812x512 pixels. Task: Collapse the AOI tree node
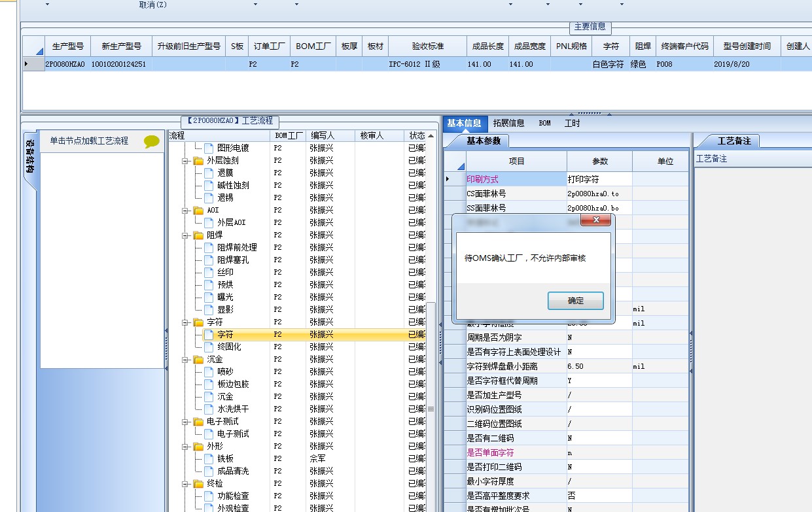pos(185,210)
